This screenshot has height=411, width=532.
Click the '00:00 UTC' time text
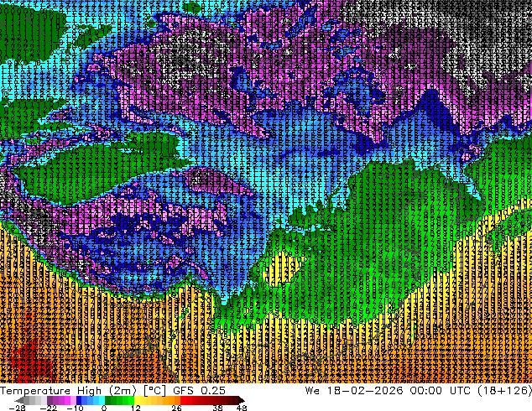[x=440, y=391]
